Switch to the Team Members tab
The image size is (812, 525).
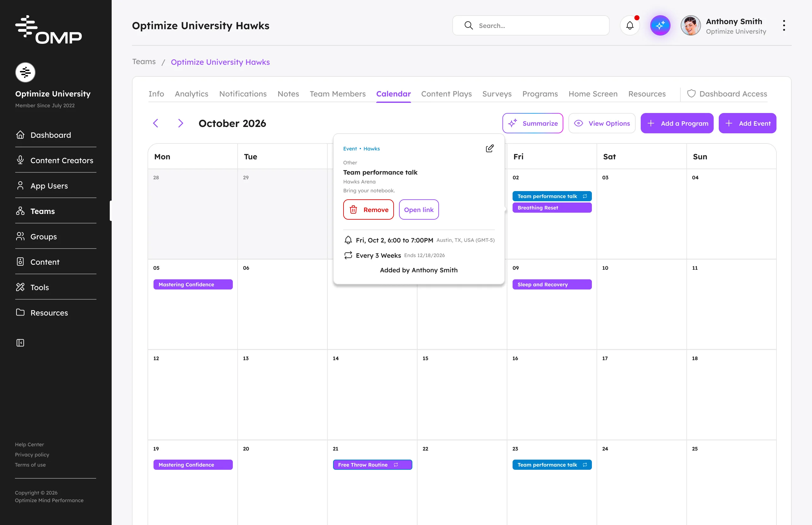pyautogui.click(x=337, y=94)
